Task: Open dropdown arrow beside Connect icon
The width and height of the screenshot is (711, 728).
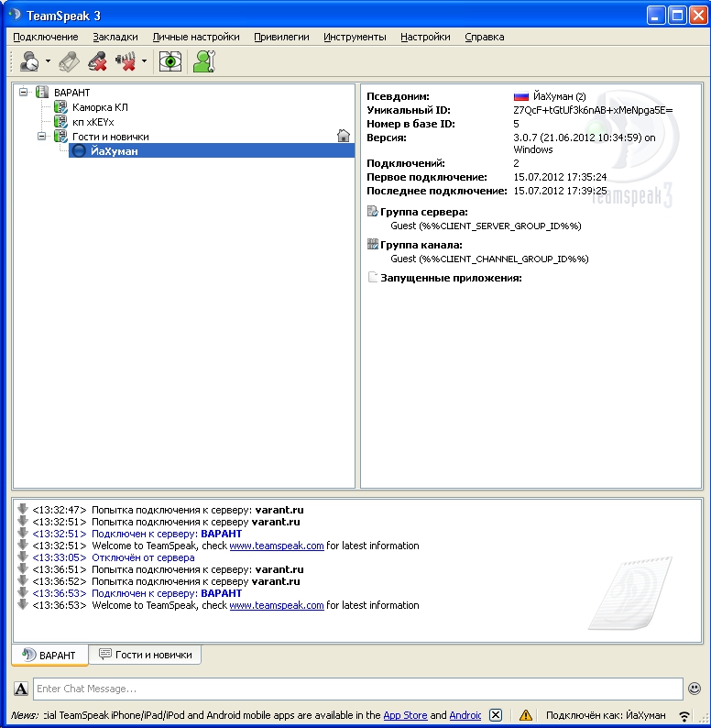Action: tap(48, 61)
